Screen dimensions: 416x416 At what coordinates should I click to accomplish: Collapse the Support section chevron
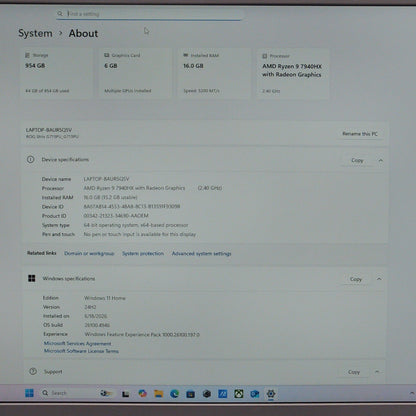click(377, 371)
